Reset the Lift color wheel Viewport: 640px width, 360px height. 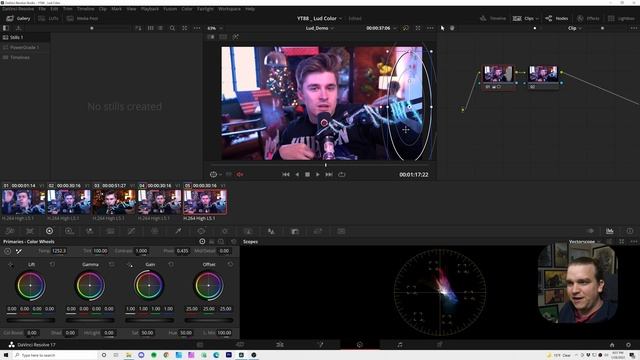52,264
